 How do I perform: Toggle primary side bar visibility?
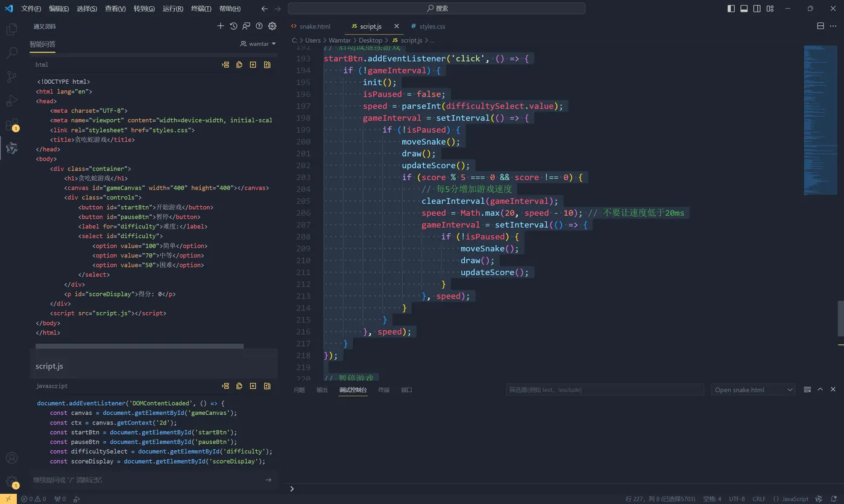point(731,8)
